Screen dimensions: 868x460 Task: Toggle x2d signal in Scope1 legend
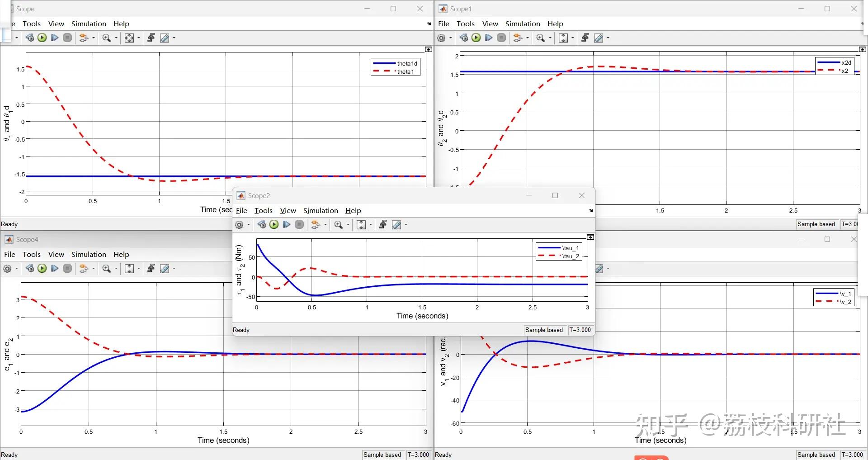[x=835, y=63]
